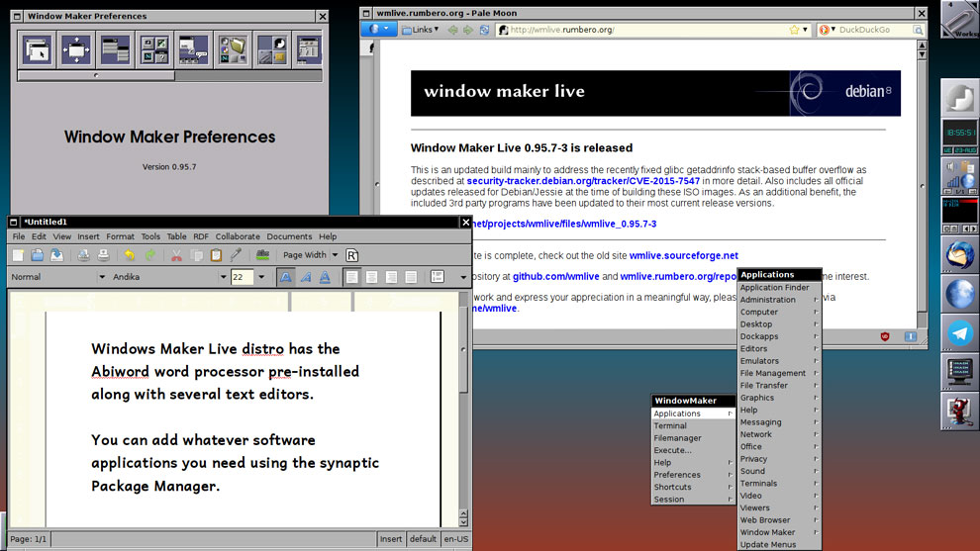
Task: Click the Copy icon in AbiWord toolbar
Action: 196,255
